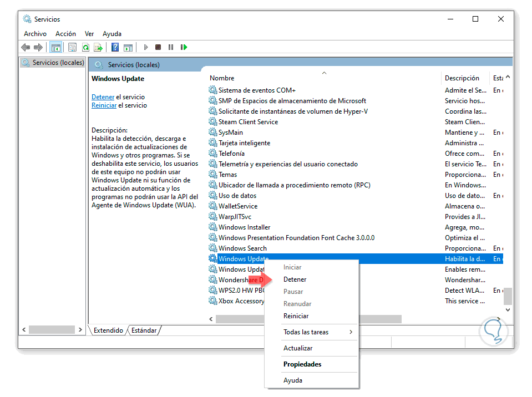Click gear icon next to Windows Installer
This screenshot has height=397, width=532.
tap(212, 227)
